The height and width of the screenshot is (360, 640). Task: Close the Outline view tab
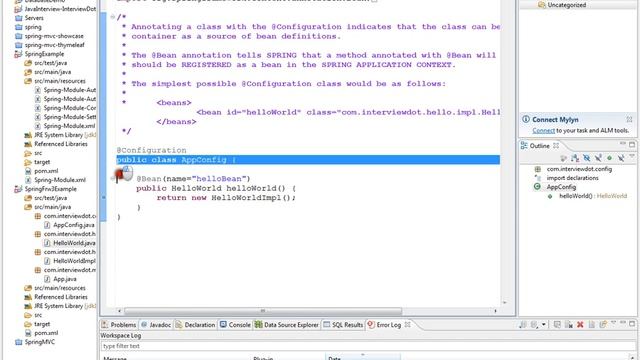(x=556, y=145)
